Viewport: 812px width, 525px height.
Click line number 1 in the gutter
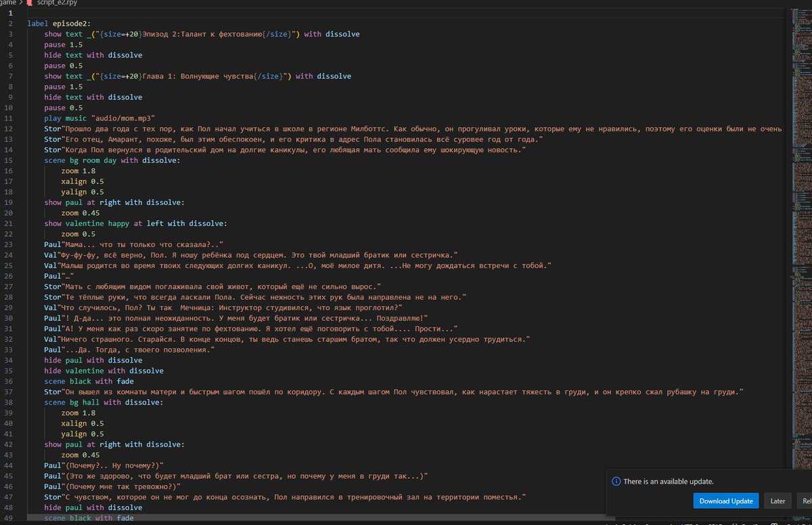pos(9,13)
